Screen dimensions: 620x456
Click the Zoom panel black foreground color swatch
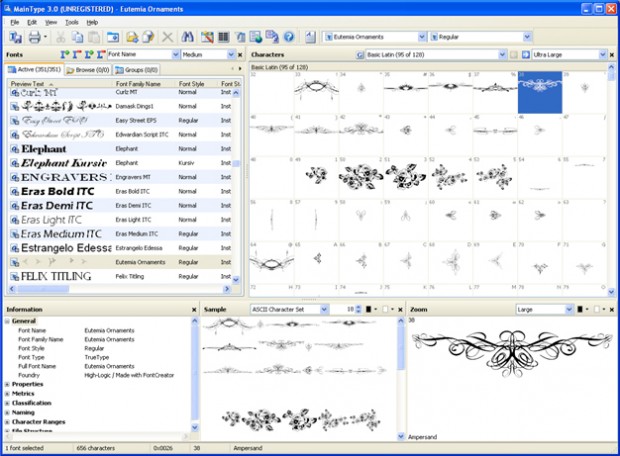(x=580, y=309)
